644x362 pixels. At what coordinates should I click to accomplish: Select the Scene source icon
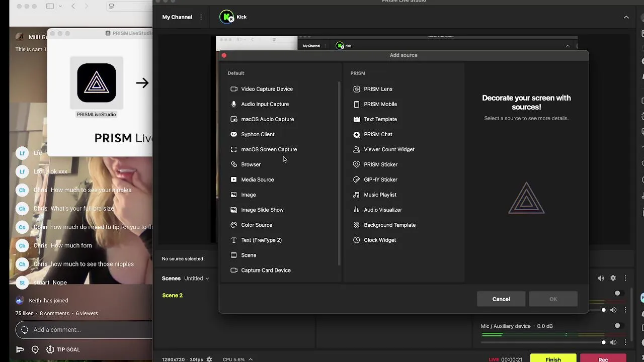pos(234,255)
